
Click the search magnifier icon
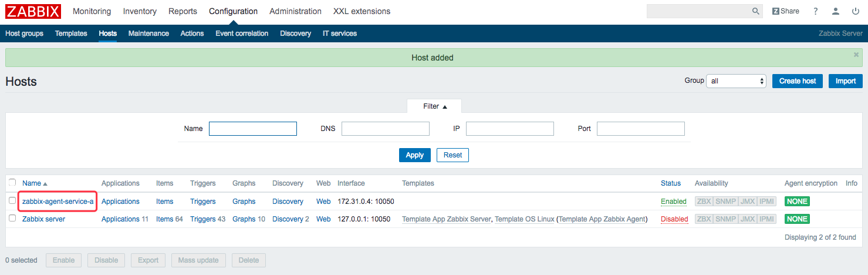(x=756, y=11)
